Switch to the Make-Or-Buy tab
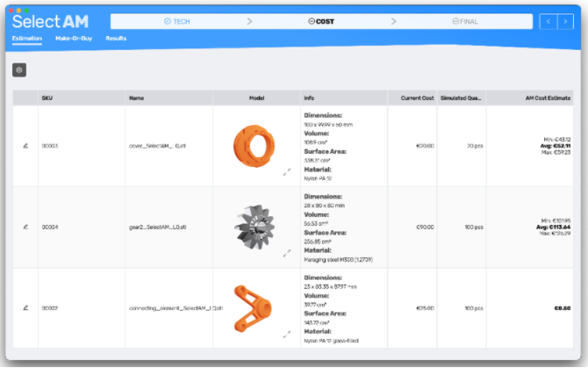Screen dimensions: 588x368 pos(74,39)
